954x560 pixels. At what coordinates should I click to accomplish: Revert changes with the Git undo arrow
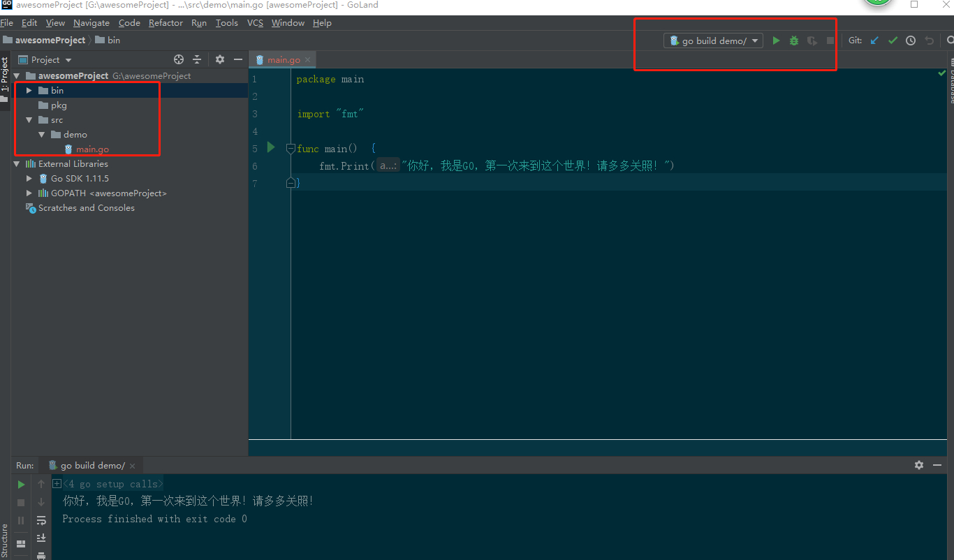(x=929, y=40)
